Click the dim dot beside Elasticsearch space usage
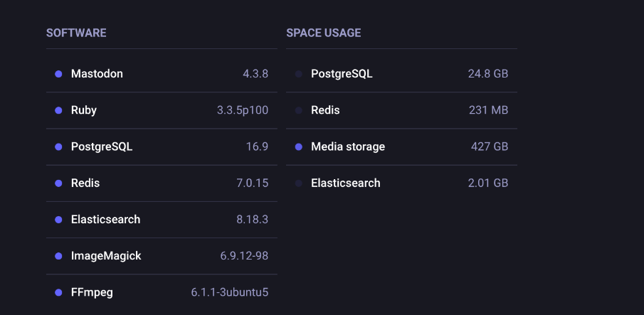The width and height of the screenshot is (644, 315). (299, 183)
